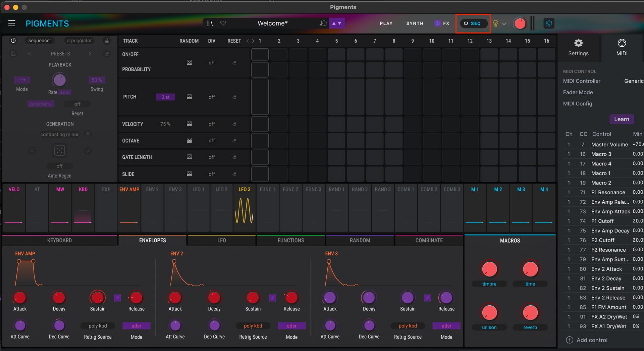Open ENV 2 adsr Mode dropdown
This screenshot has height=351, width=644.
292,326
